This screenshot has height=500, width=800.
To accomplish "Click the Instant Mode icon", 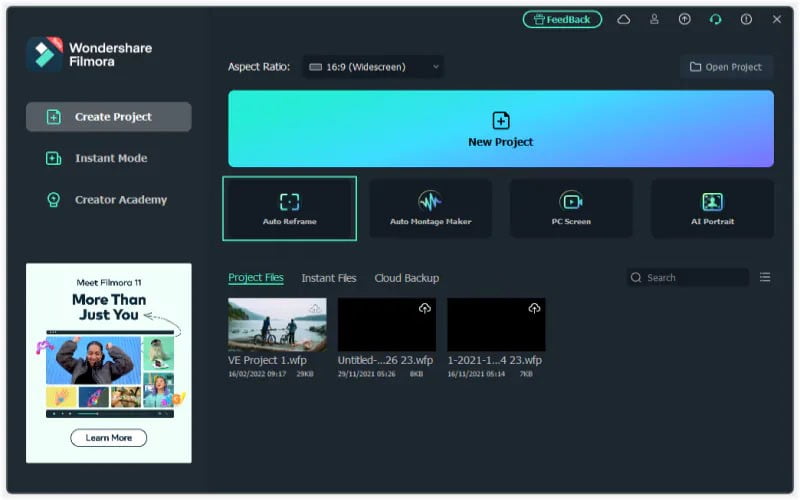I will 53,158.
